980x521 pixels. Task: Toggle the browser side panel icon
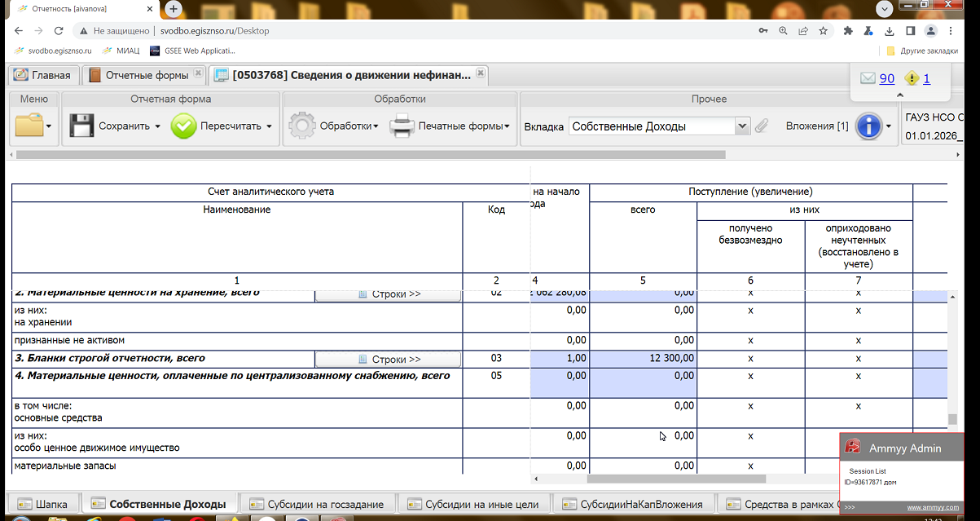(x=910, y=31)
